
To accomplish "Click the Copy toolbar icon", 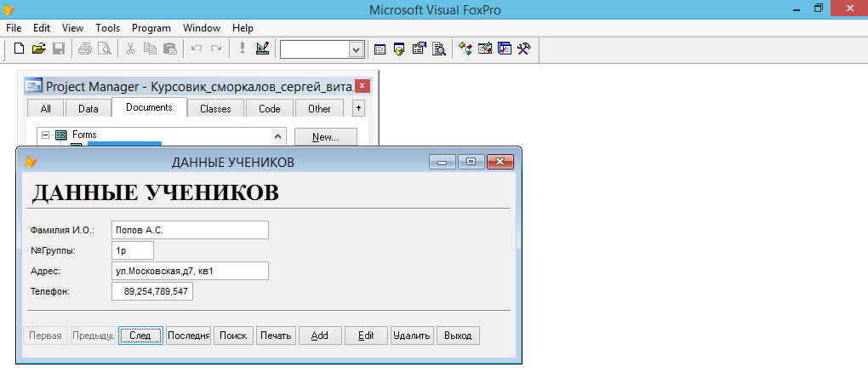I will tap(150, 49).
